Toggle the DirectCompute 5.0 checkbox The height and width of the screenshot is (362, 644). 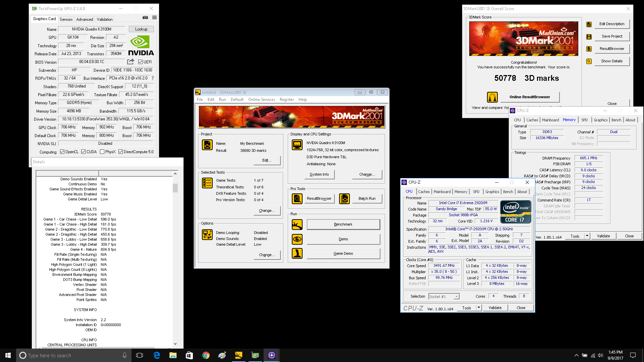click(x=121, y=152)
